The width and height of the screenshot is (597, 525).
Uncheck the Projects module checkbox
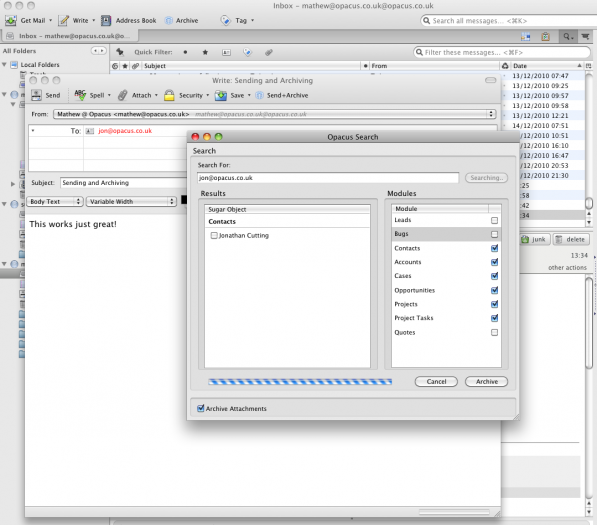[x=494, y=304]
